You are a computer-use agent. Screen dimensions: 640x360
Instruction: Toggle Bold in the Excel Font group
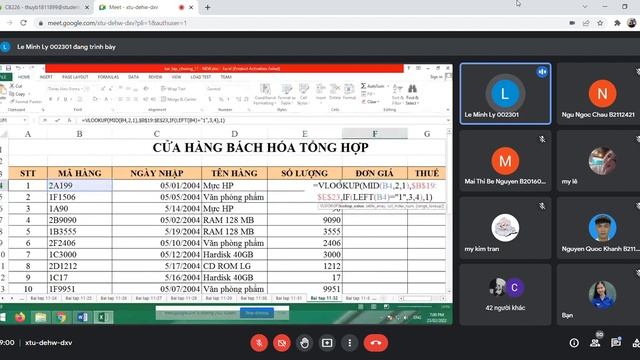[x=51, y=99]
